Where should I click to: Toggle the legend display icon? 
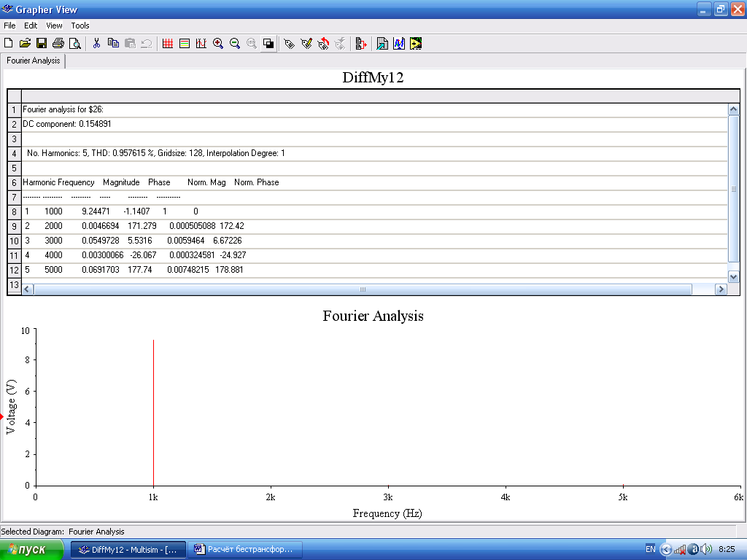[x=185, y=44]
